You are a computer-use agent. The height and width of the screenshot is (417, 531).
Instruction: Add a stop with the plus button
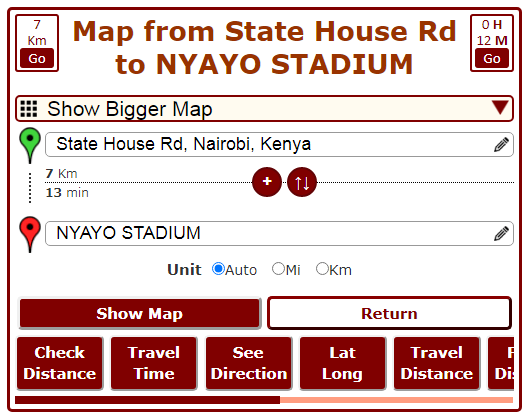click(x=267, y=182)
